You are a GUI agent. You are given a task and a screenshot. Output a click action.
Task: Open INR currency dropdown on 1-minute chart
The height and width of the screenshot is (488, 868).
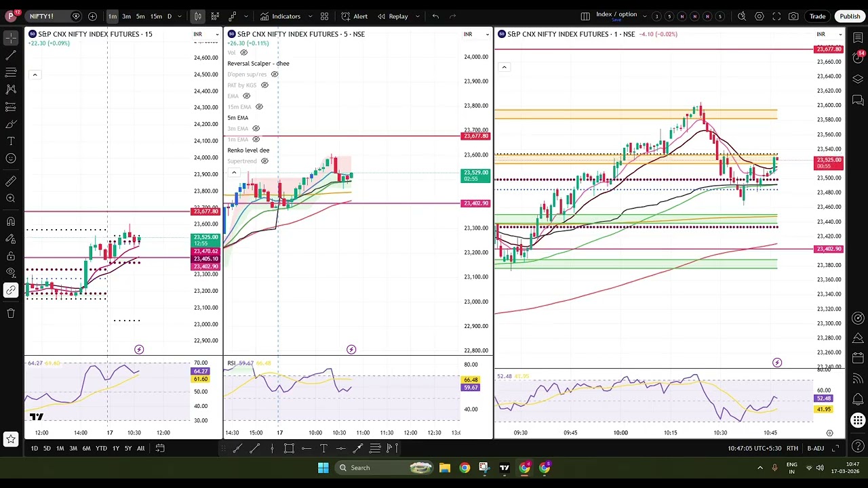pos(830,34)
